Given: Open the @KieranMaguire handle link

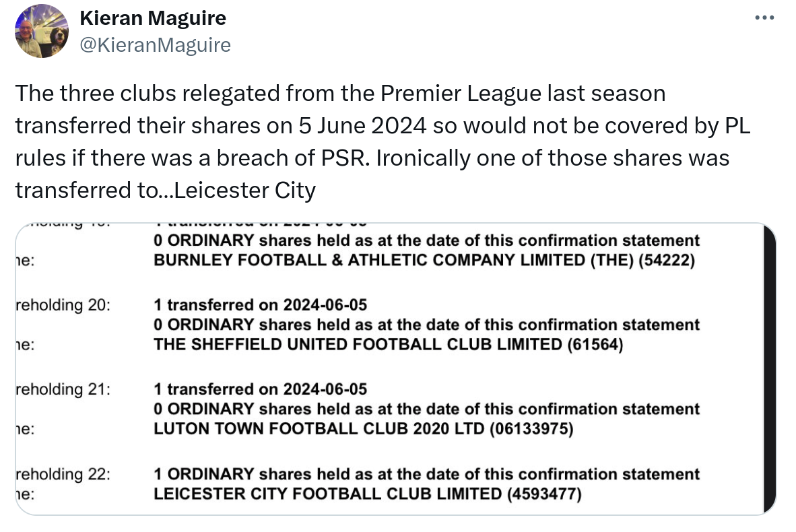Looking at the screenshot, I should click(x=156, y=44).
